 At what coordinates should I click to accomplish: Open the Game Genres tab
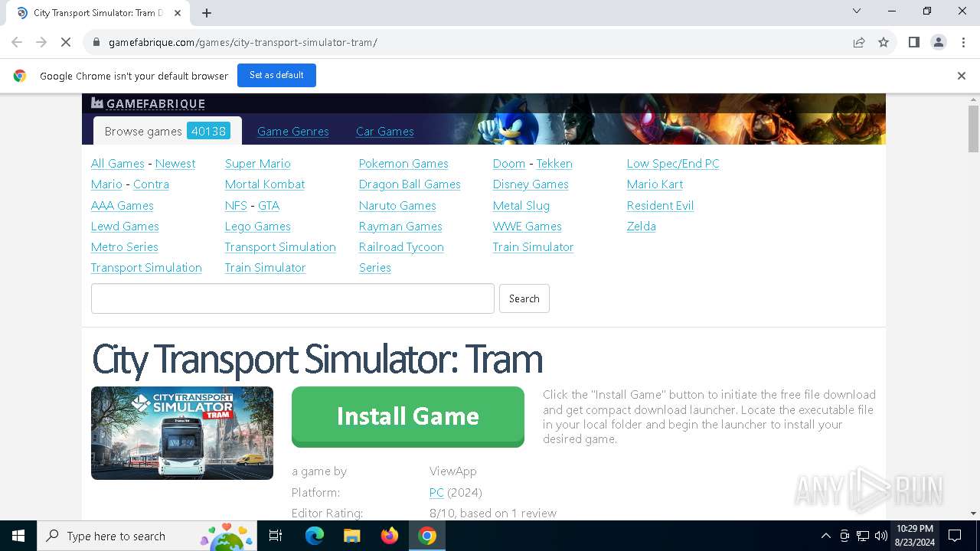click(x=293, y=132)
